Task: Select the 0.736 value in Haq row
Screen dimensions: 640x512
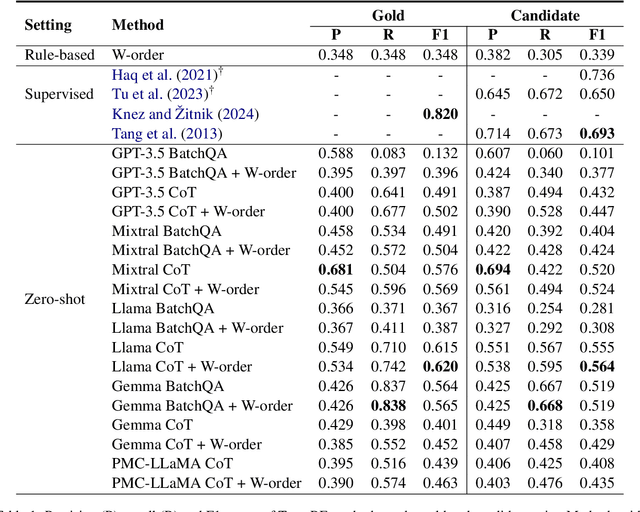Action: point(597,75)
